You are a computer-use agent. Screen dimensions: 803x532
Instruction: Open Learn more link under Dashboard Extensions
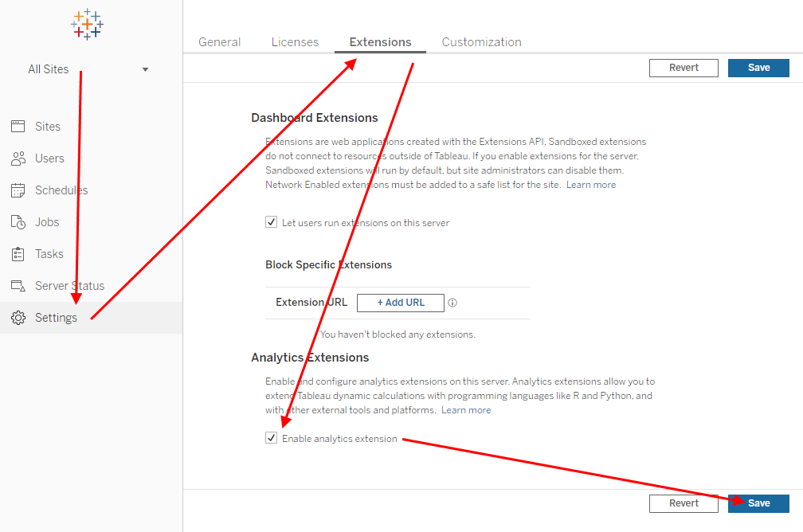(591, 185)
